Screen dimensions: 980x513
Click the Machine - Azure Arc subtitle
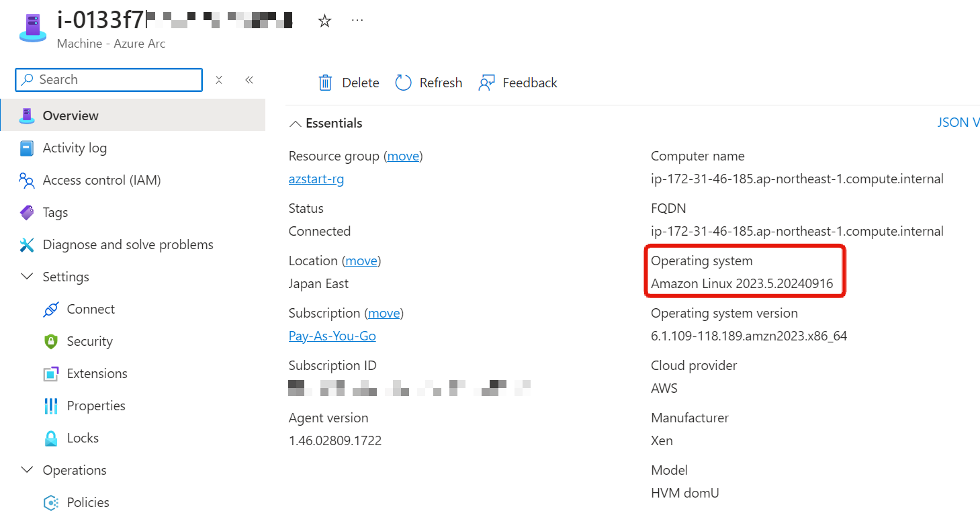[x=111, y=43]
